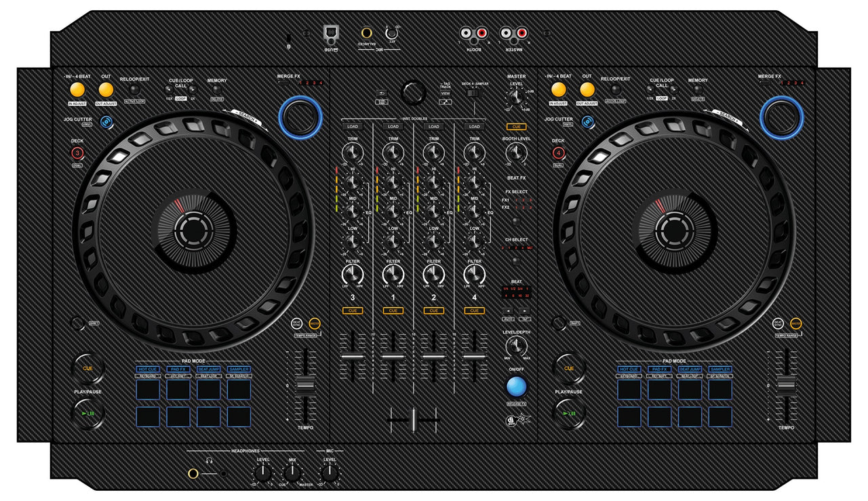Click LOAD button for channel 4
The image size is (868, 501).
[474, 126]
